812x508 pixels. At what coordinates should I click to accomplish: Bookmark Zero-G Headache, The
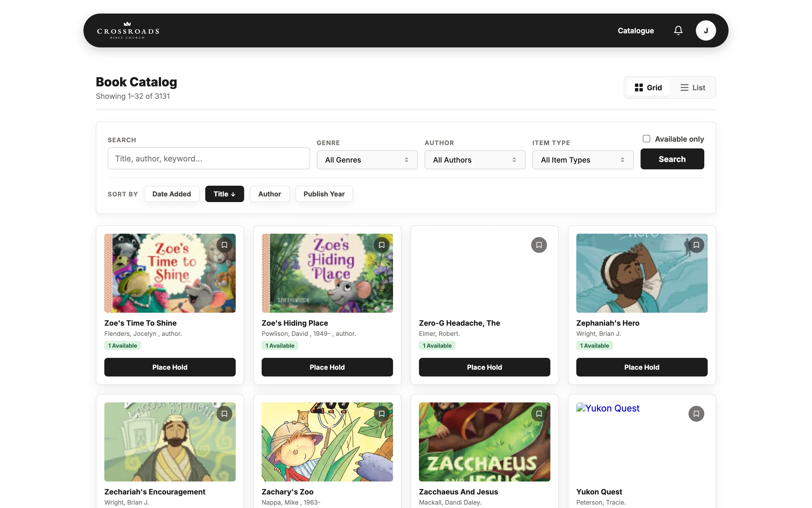pyautogui.click(x=539, y=245)
